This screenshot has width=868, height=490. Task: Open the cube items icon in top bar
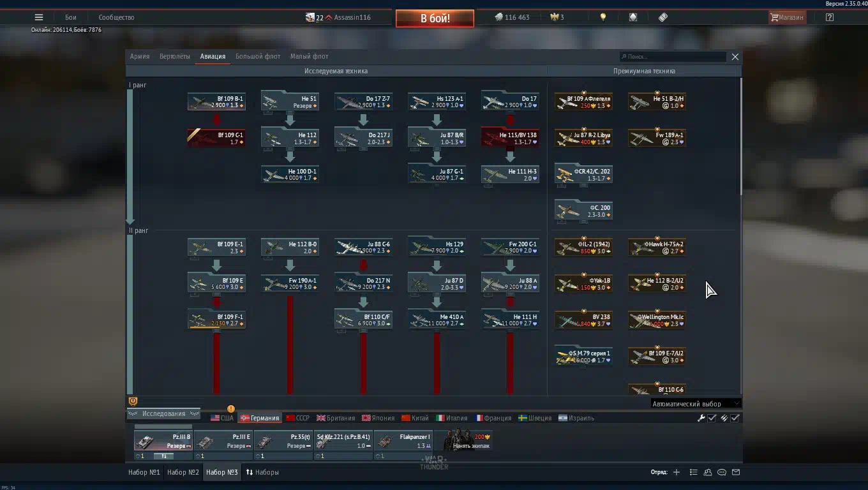[633, 17]
